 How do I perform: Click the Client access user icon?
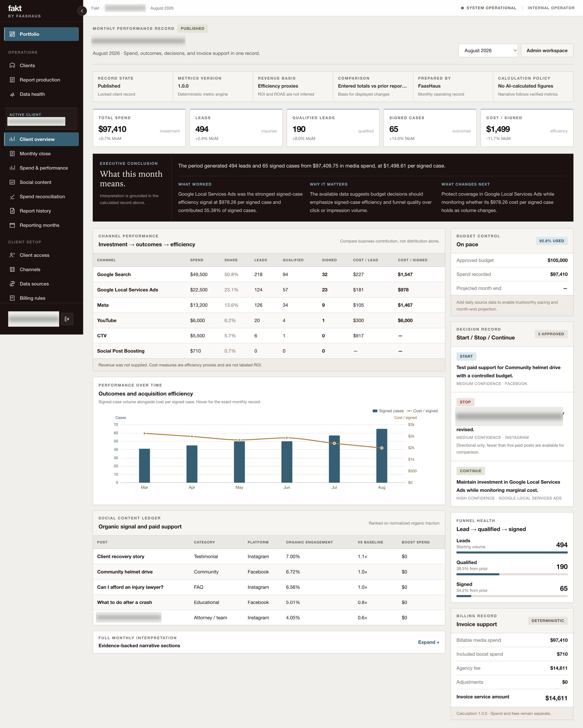pyautogui.click(x=12, y=255)
